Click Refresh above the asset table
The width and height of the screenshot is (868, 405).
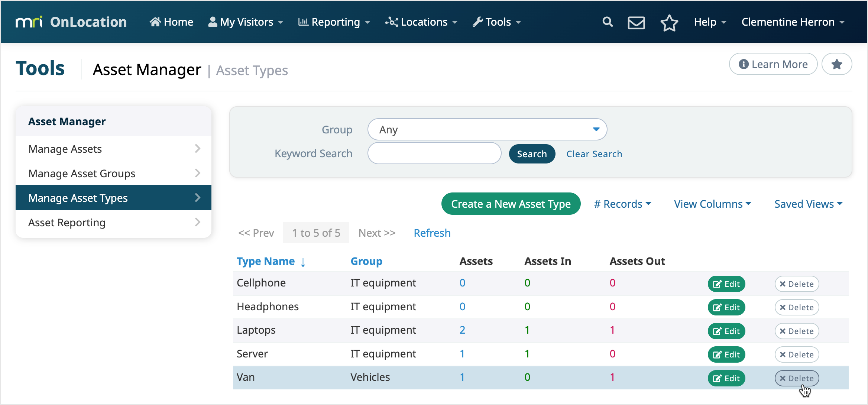coord(432,233)
